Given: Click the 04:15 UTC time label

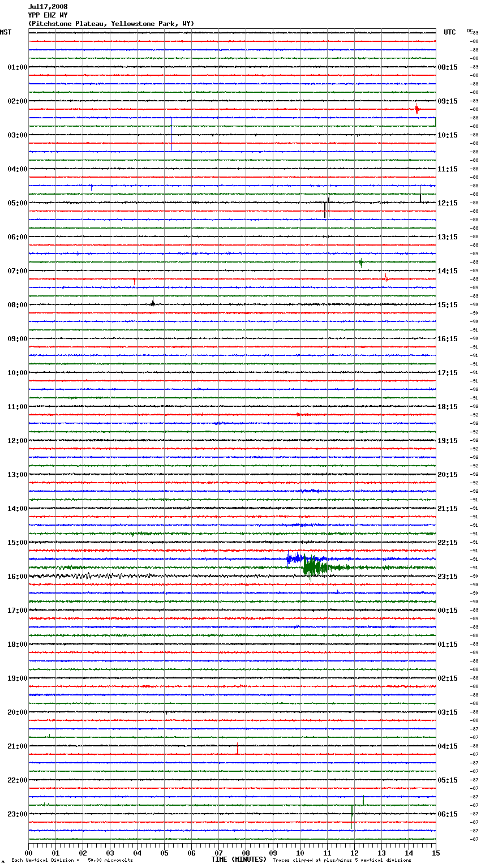Looking at the screenshot, I should point(448,746).
